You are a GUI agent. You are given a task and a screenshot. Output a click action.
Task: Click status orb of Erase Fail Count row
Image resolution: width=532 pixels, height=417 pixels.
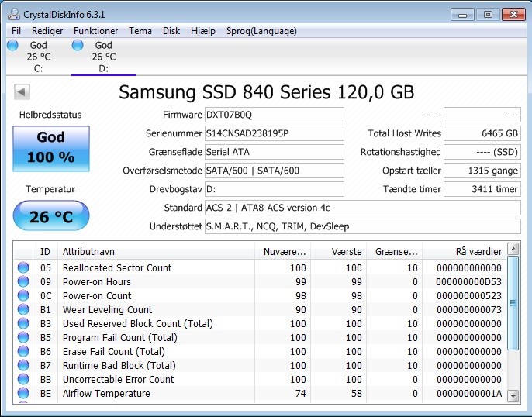[x=23, y=351]
